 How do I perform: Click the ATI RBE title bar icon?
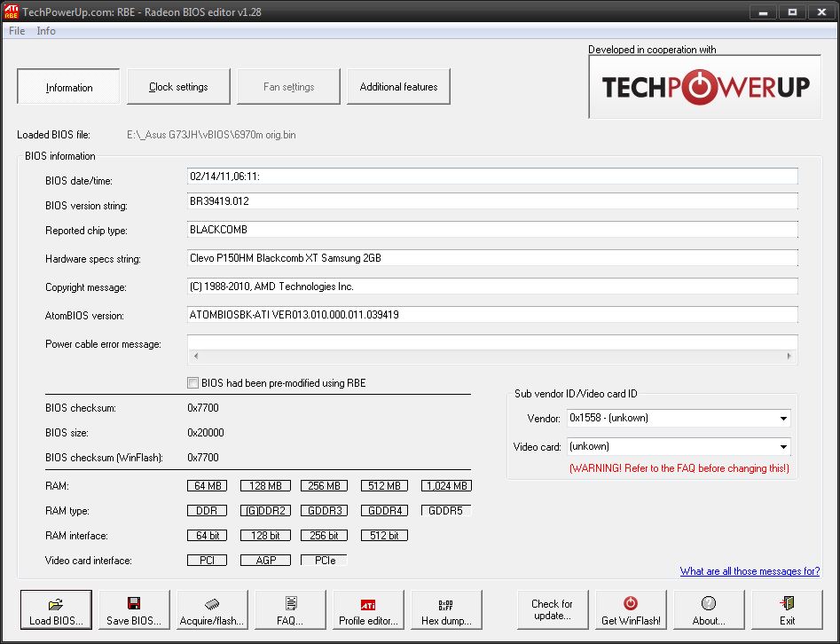[11, 12]
